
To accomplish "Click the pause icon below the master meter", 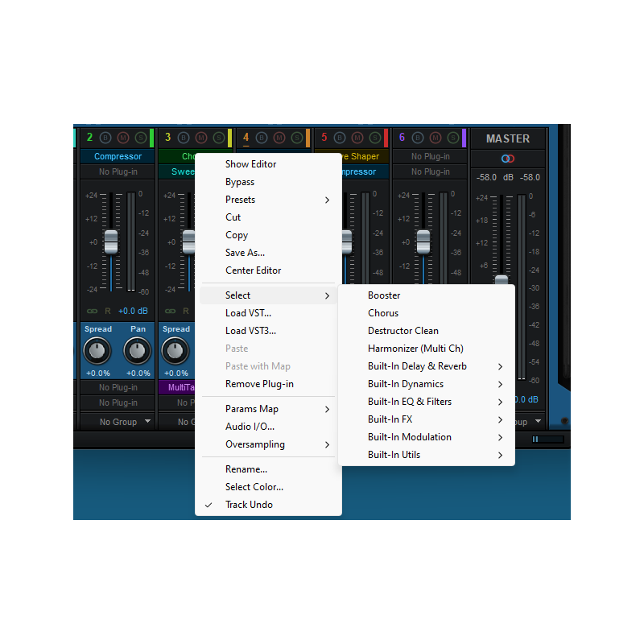I will pyautogui.click(x=535, y=439).
